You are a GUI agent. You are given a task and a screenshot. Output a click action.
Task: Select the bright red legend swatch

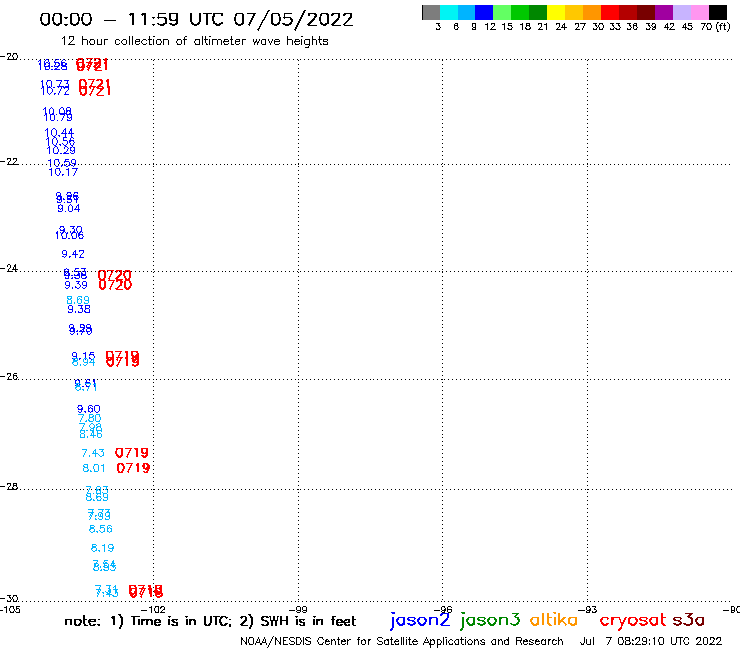click(610, 12)
